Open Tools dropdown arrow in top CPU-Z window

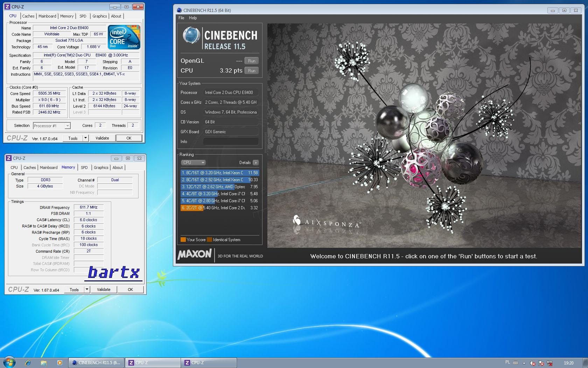click(85, 138)
